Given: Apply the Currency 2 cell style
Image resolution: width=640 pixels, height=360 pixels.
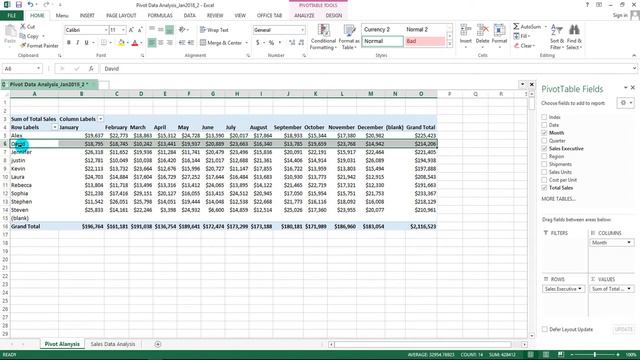Looking at the screenshot, I should click(x=382, y=29).
